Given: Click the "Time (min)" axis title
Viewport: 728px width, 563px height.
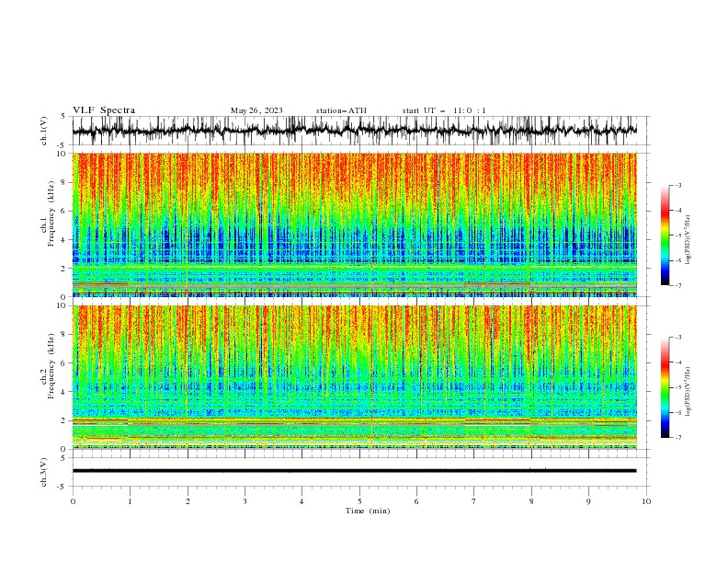Looking at the screenshot, I should pyautogui.click(x=368, y=511).
